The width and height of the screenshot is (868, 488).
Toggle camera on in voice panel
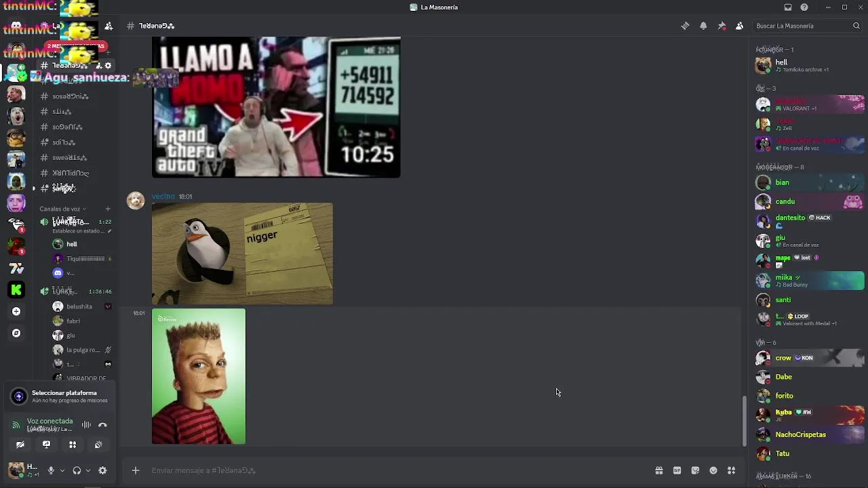20,445
